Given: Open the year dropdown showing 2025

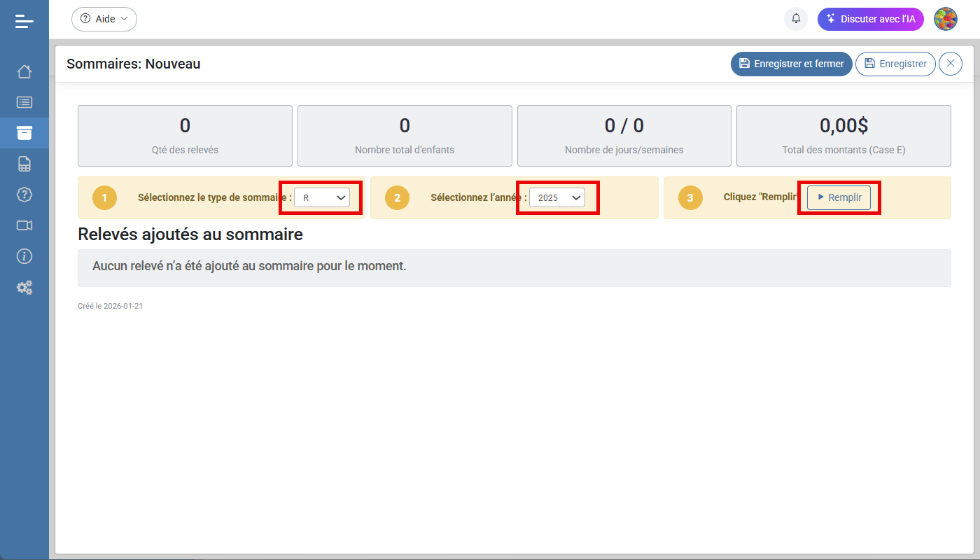Looking at the screenshot, I should pos(558,197).
